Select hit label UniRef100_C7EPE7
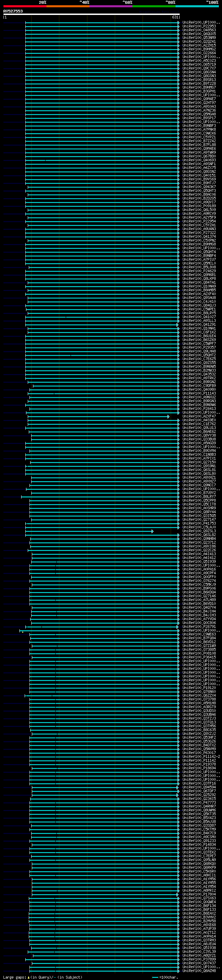The image size is (222, 980). click(199, 856)
